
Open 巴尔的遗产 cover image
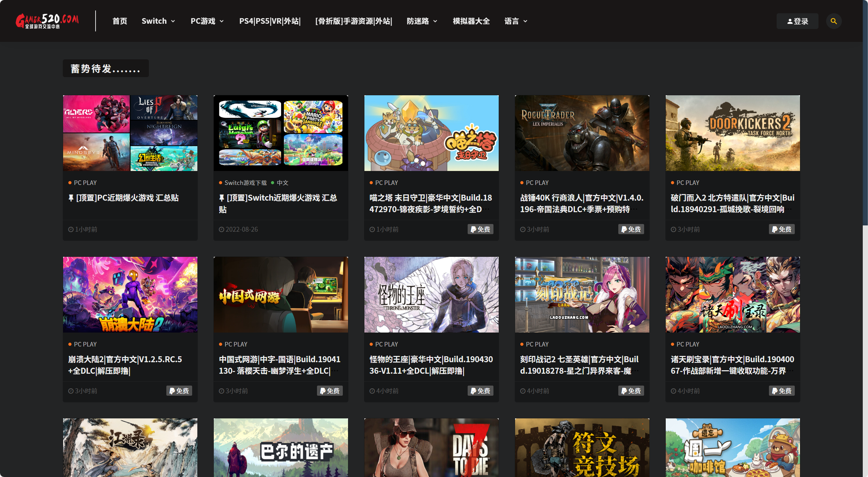coord(281,448)
